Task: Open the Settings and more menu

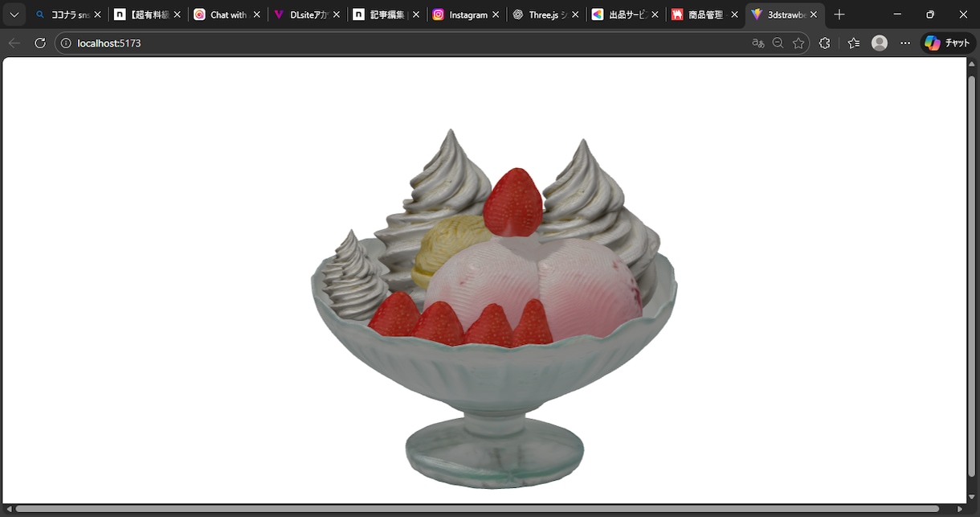Action: point(905,43)
